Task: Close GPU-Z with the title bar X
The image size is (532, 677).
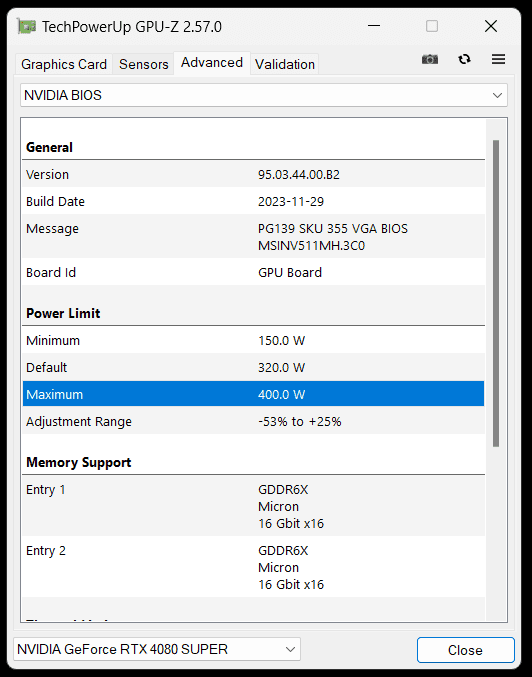Action: [x=491, y=26]
